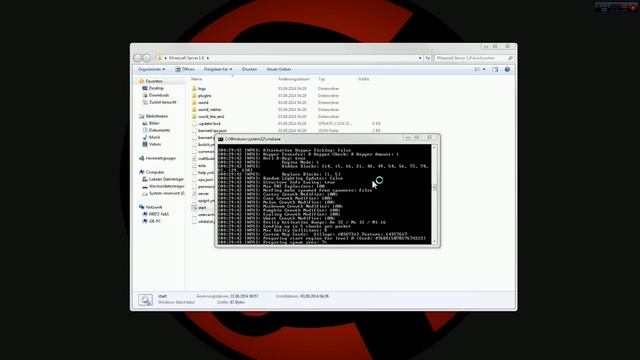The height and width of the screenshot is (360, 640).
Task: Refresh the Explorer folder view
Action: click(427, 58)
